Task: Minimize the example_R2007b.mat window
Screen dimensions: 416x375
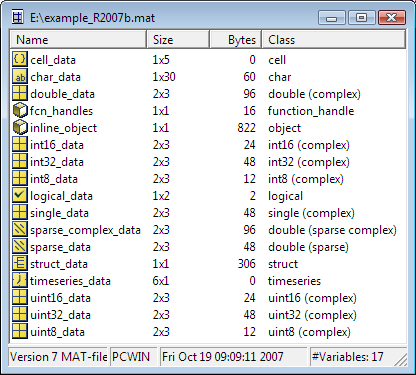Action: click(x=332, y=17)
